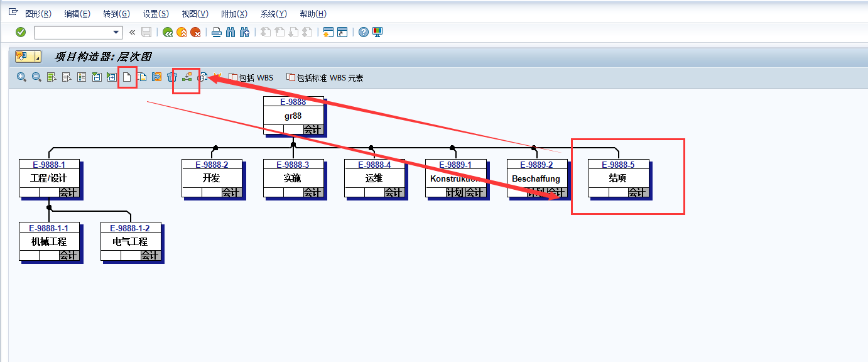Click the 包括 WBS button
Image resolution: width=868 pixels, height=362 pixels.
(251, 78)
